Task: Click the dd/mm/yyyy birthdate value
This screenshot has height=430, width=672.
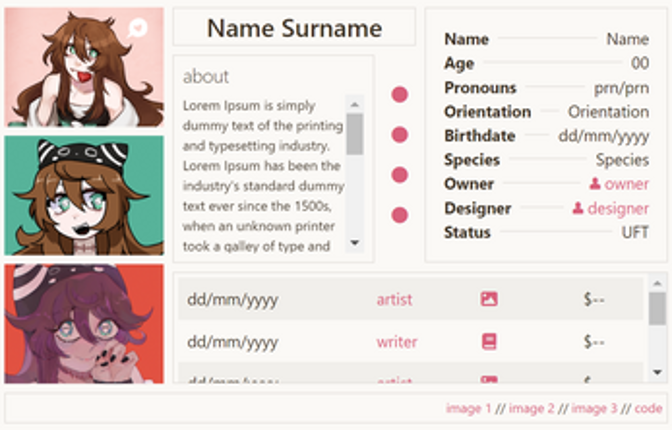Action: tap(603, 136)
